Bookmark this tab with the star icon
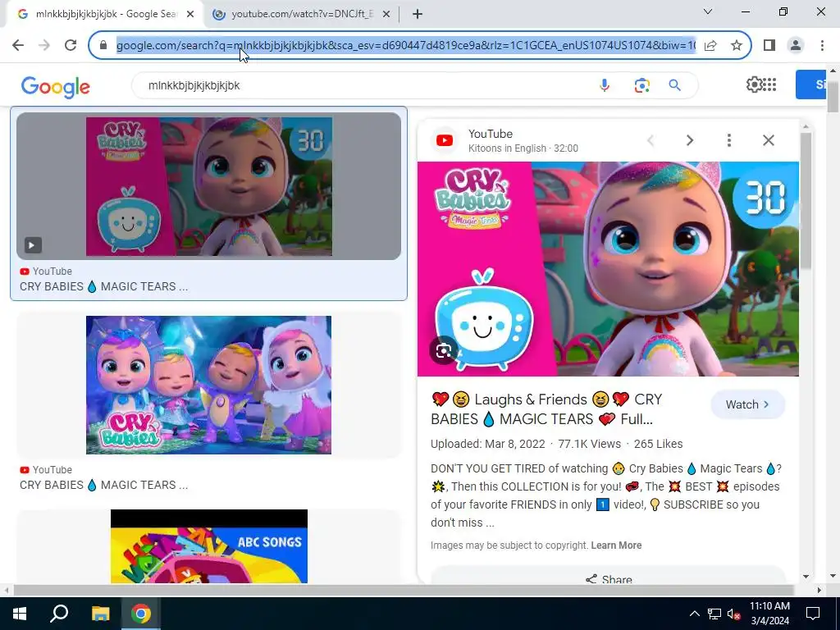 click(x=737, y=45)
